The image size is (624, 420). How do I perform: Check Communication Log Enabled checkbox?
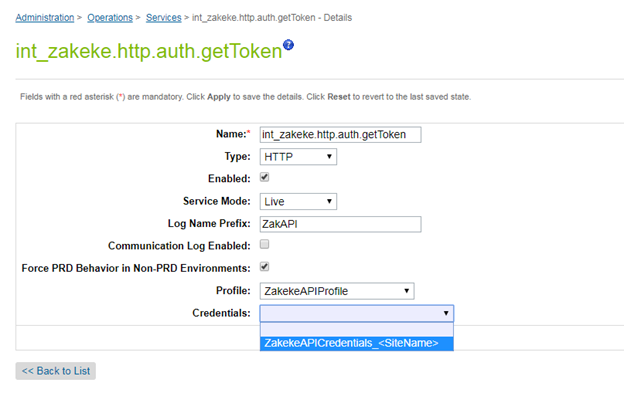tap(265, 244)
